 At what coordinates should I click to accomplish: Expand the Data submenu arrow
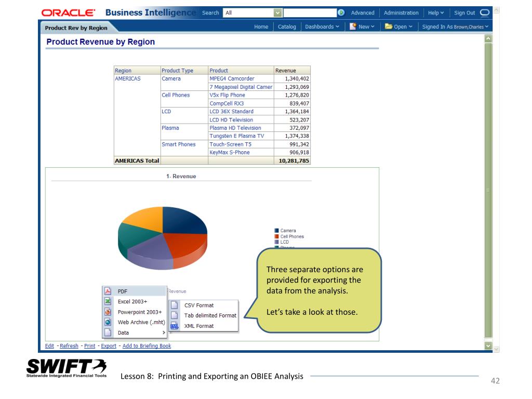click(164, 332)
